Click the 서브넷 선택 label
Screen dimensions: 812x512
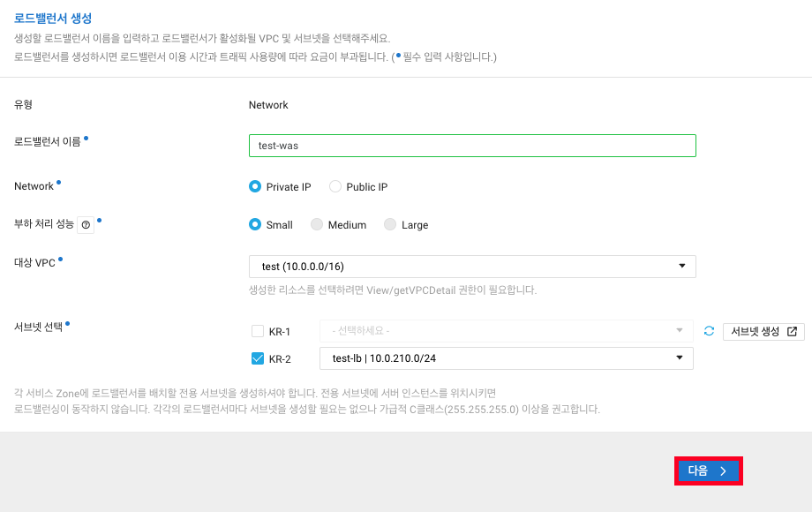[x=38, y=328]
